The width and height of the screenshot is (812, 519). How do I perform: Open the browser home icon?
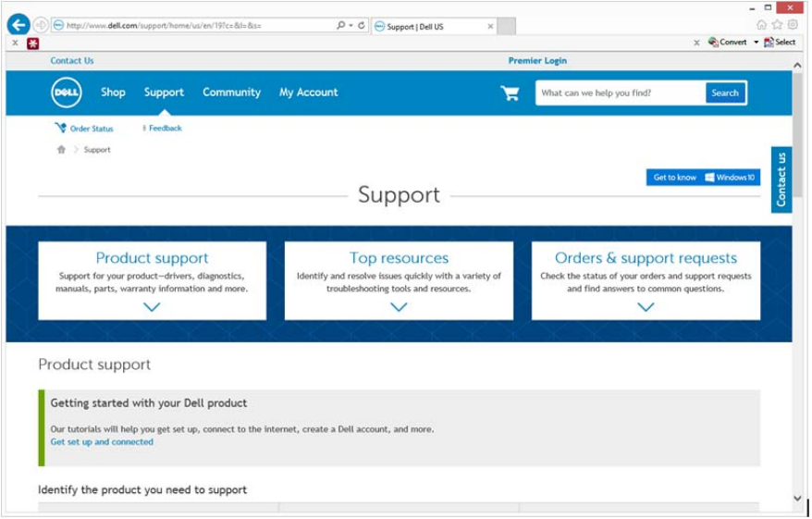762,24
